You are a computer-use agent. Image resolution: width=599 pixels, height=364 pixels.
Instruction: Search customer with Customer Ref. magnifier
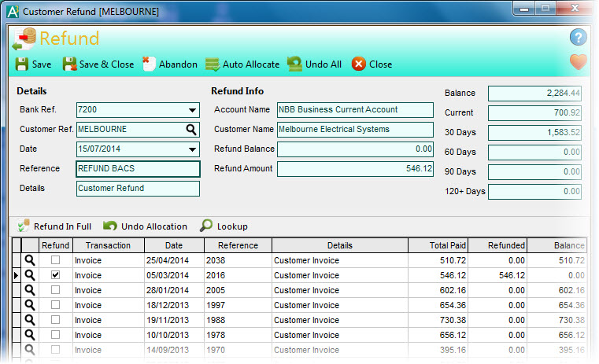pyautogui.click(x=191, y=130)
